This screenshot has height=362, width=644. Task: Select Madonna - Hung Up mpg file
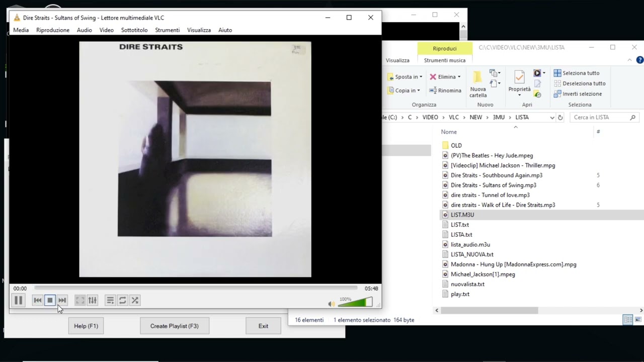coord(513,264)
